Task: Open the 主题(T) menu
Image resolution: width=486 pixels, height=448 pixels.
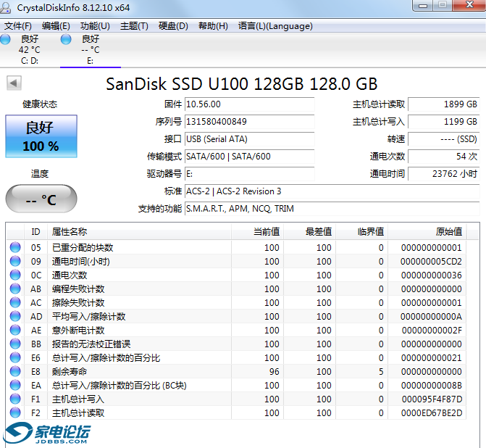Action: click(134, 26)
